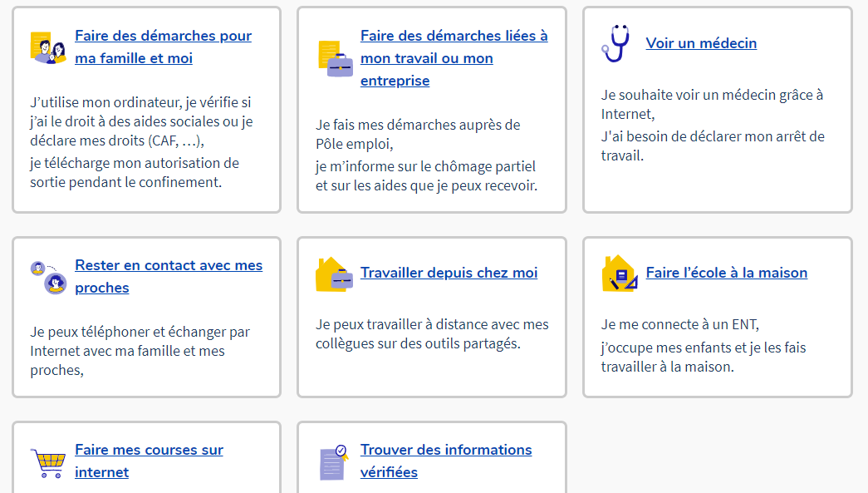Viewport: 868px width, 493px height.
Task: Open 'Faire des démarches liées à mon travail' link
Action: pyautogui.click(x=454, y=58)
